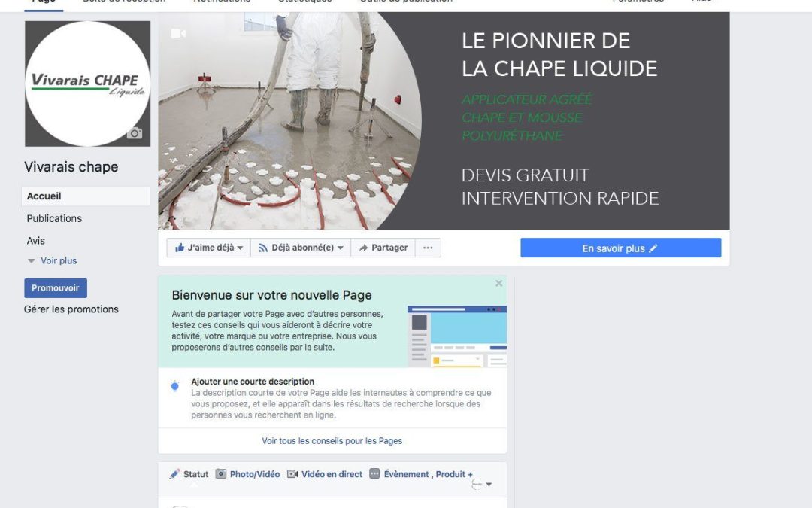
Task: Click the Promouvoir button
Action: tap(56, 288)
